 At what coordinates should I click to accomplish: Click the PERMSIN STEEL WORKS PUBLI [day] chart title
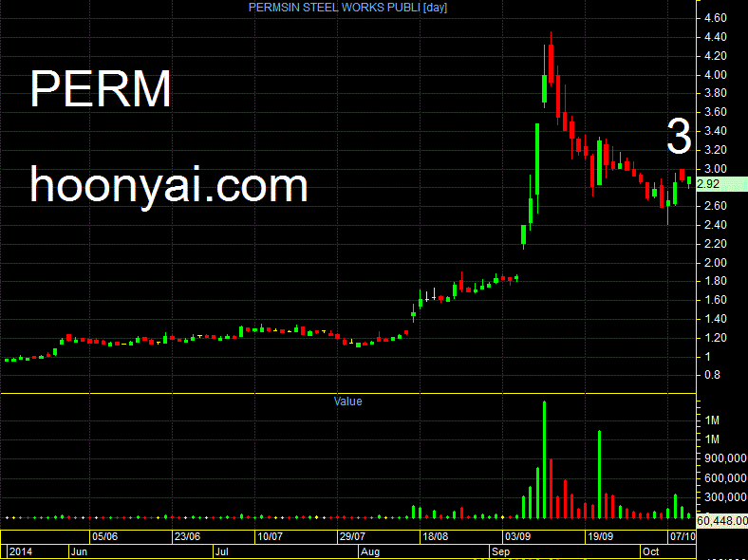347,8
